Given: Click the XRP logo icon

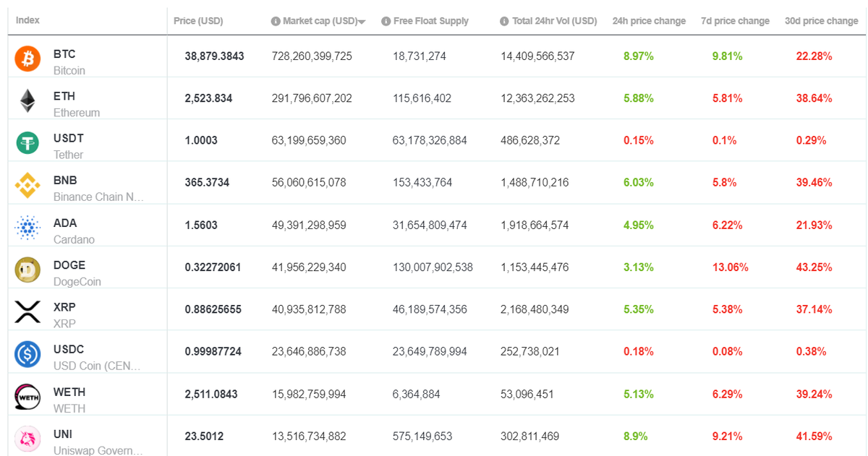Looking at the screenshot, I should [x=27, y=312].
